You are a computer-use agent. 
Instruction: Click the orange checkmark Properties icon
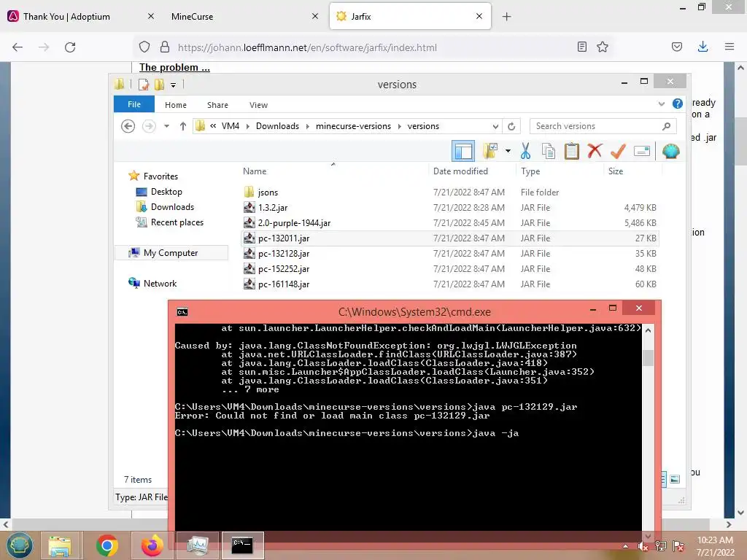point(618,152)
